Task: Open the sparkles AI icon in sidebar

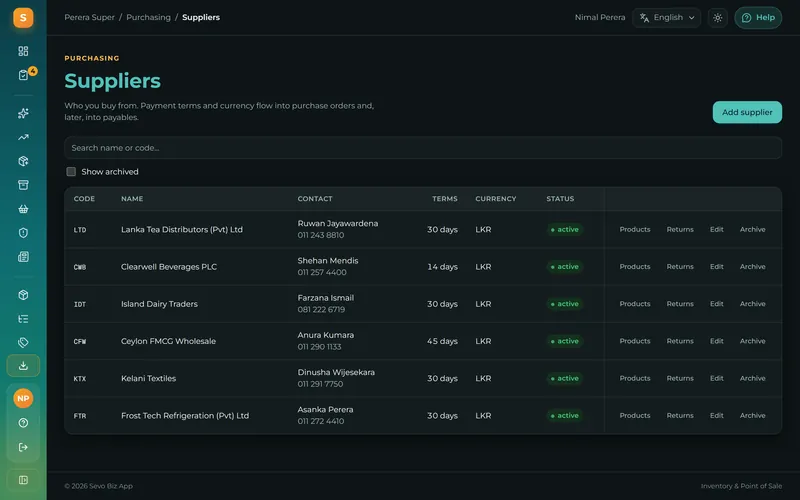Action: point(23,113)
